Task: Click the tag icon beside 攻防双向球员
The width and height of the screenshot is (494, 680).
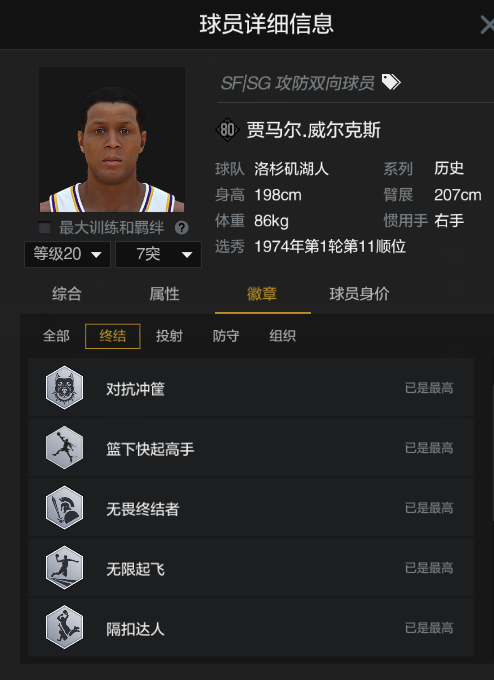Action: 391,82
